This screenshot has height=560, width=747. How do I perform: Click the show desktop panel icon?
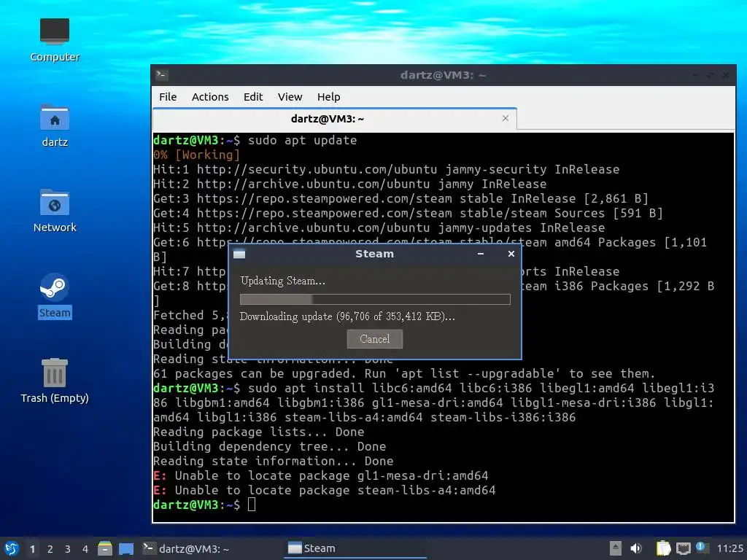tap(126, 548)
